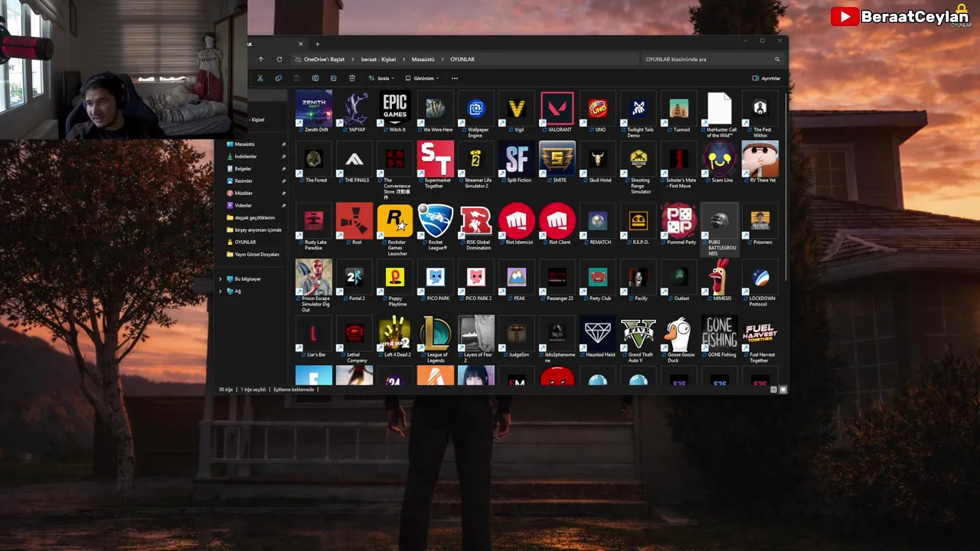
Task: Select Streamer Life Simulator 2 icon
Action: tap(476, 159)
